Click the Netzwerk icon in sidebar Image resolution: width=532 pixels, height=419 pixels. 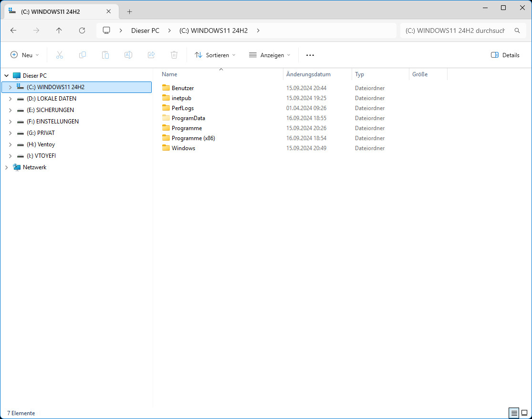[x=17, y=167]
